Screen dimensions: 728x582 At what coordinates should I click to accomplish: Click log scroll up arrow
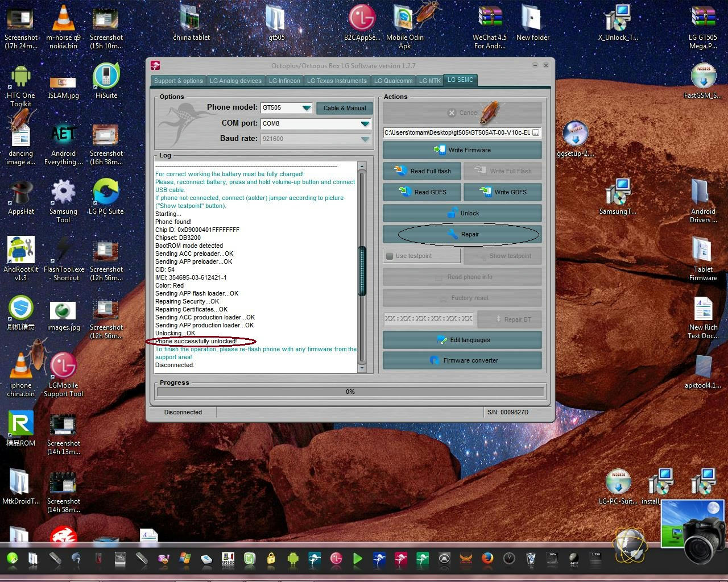(x=362, y=167)
